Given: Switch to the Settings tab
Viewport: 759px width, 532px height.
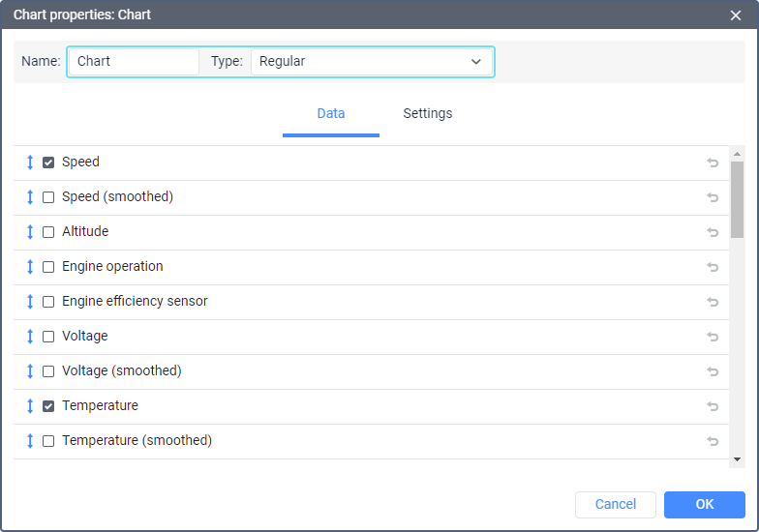Looking at the screenshot, I should pyautogui.click(x=428, y=113).
